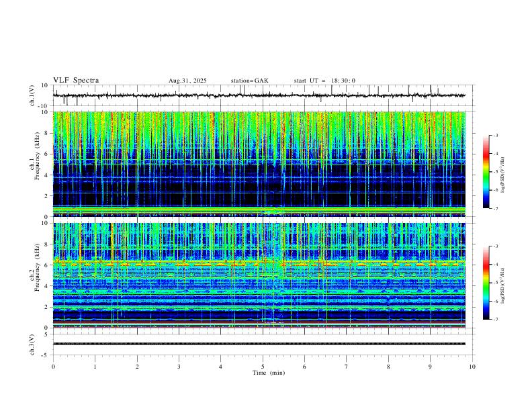Image resolution: width=532 pixels, height=411 pixels.
Task: Click the "ch.3(V)" axis label
Action: 32,345
